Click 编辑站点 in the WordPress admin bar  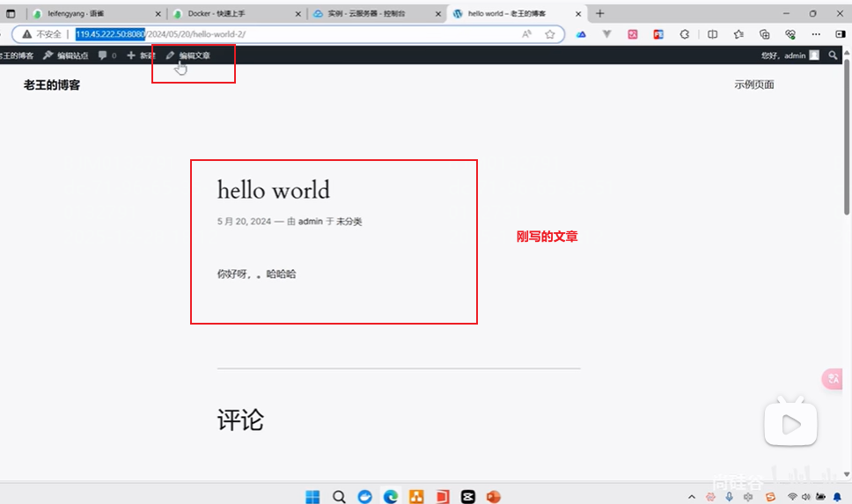coord(66,55)
